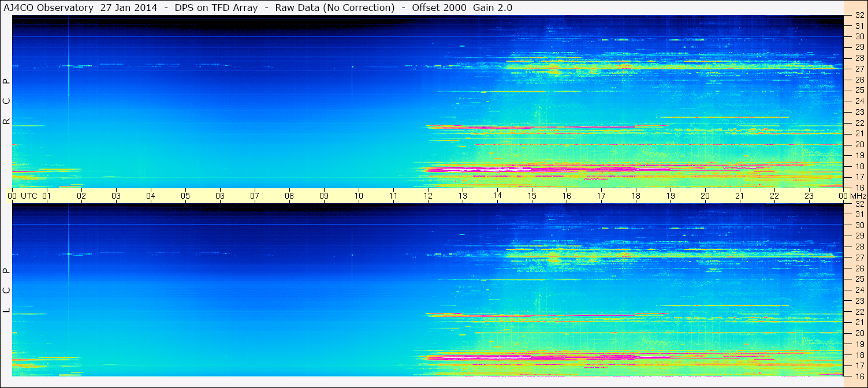Select the 01 hour mark on time axis

pyautogui.click(x=47, y=196)
